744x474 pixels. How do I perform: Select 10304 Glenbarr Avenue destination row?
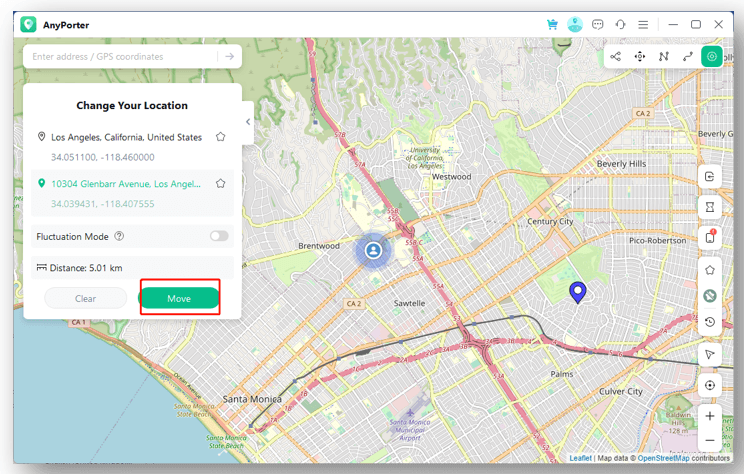point(132,193)
